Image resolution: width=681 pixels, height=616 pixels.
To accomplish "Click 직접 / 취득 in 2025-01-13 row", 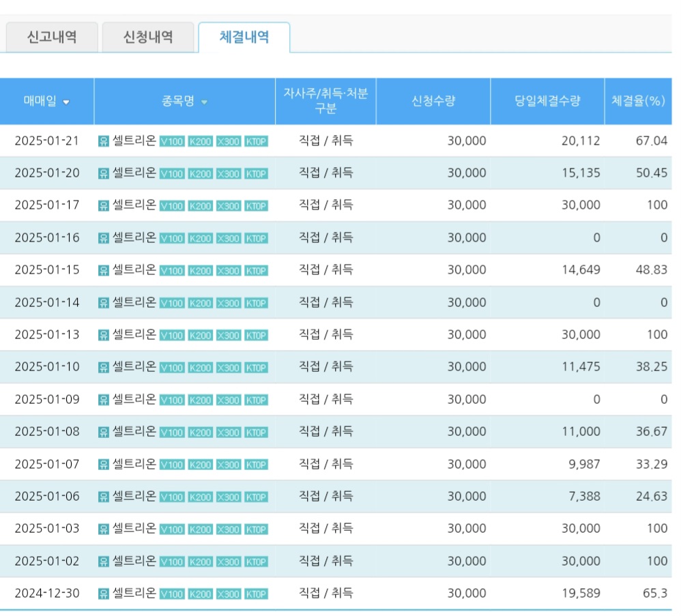I will pos(325,335).
